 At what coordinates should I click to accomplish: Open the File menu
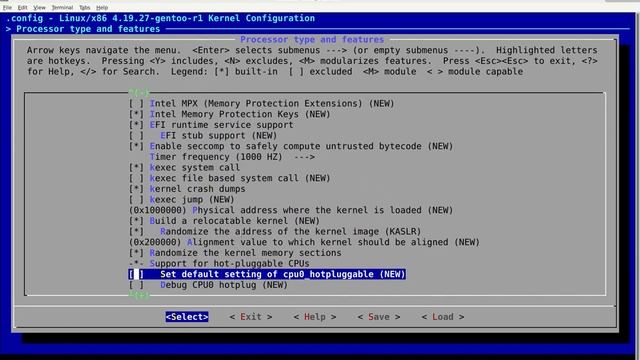(7, 7)
